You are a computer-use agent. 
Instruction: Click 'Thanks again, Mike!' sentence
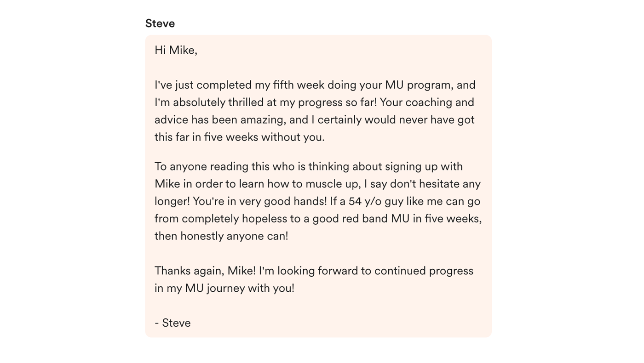205,271
